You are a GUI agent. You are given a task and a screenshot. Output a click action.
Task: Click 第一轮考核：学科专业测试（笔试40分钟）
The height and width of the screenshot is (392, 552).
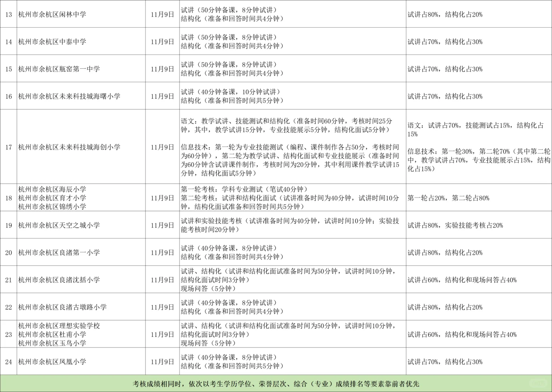pyautogui.click(x=244, y=189)
